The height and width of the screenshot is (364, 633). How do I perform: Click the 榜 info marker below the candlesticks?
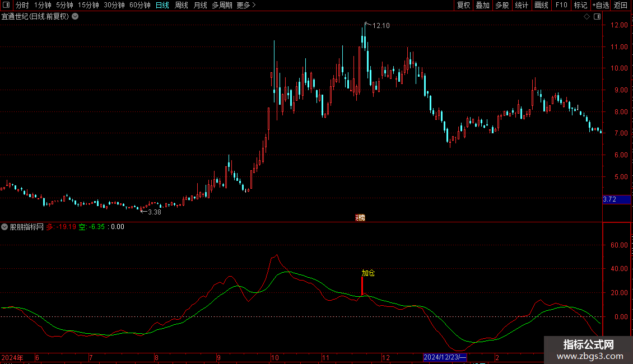pos(360,217)
